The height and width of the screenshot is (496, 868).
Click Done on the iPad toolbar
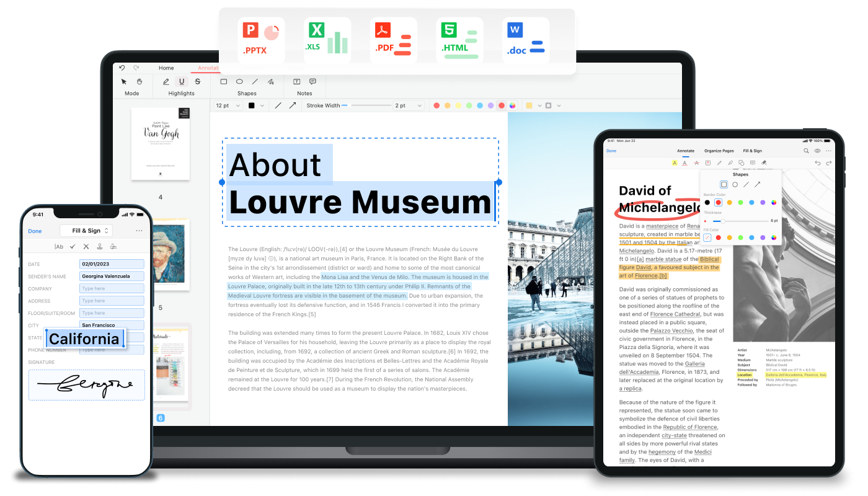click(x=611, y=151)
